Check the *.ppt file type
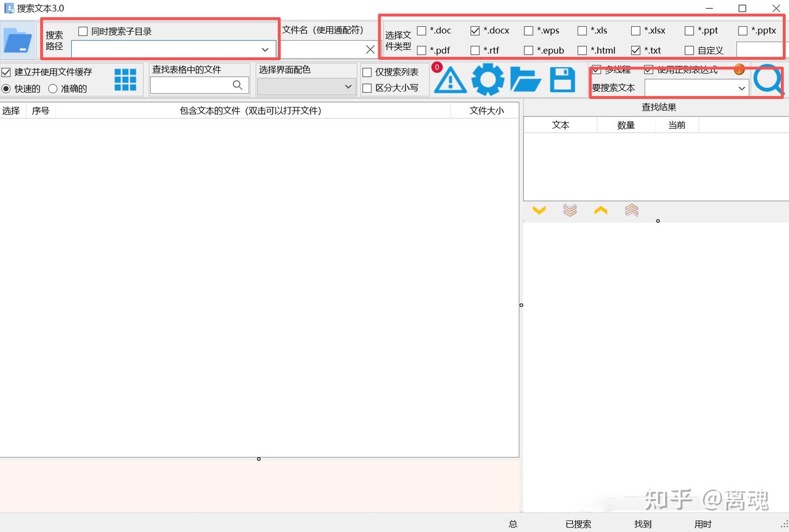789x532 pixels. 689,31
